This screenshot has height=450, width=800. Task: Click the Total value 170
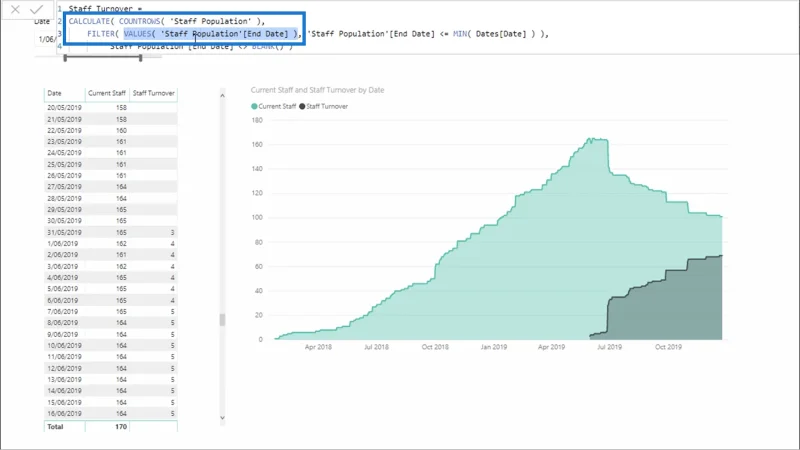121,427
